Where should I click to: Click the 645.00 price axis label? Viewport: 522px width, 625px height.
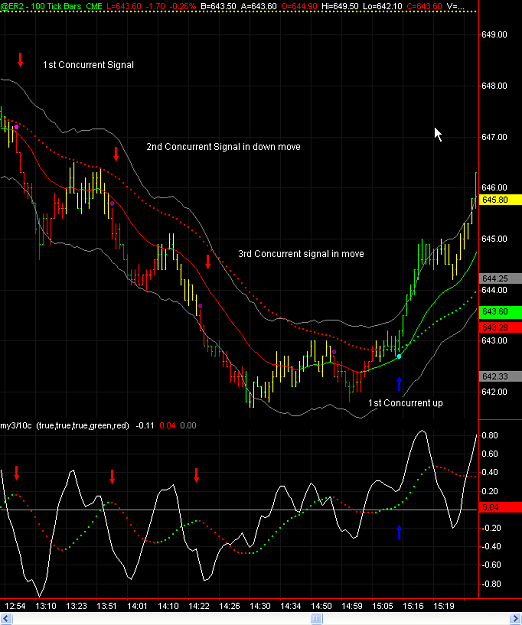click(x=494, y=239)
